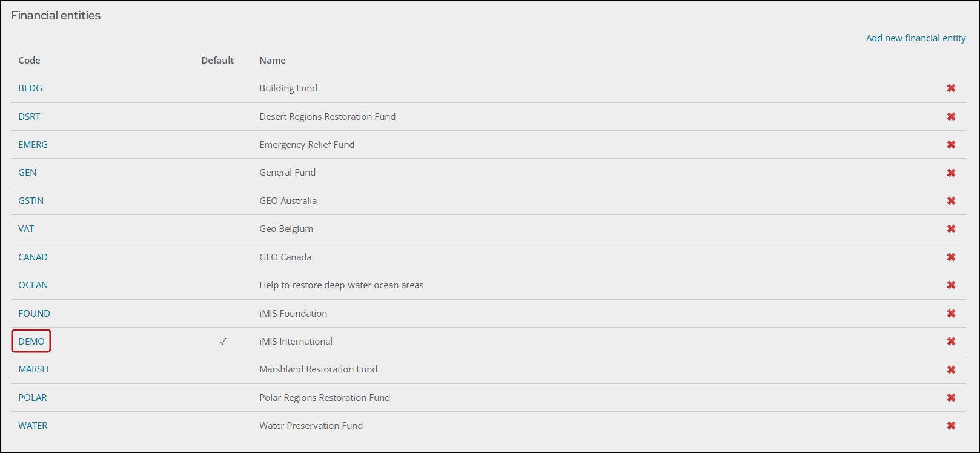Select the FOUND entity code
Viewport: 980px width, 453px height.
[x=34, y=313]
